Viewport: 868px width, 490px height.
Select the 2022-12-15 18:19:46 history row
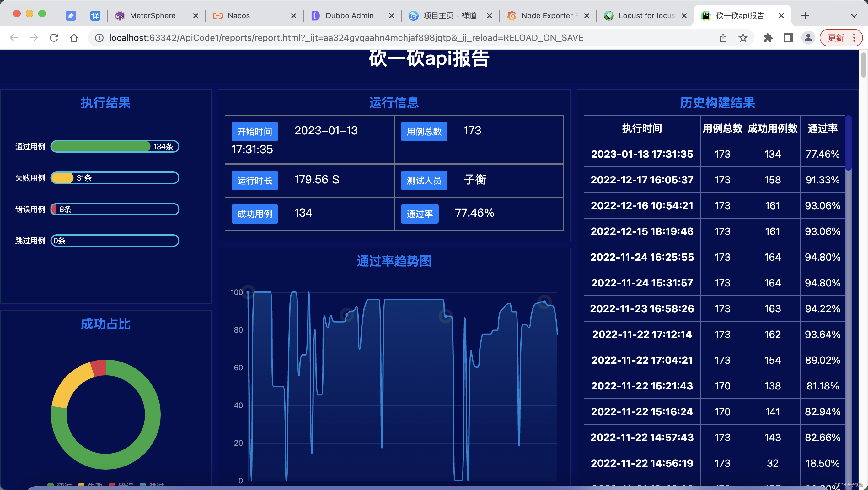(714, 231)
